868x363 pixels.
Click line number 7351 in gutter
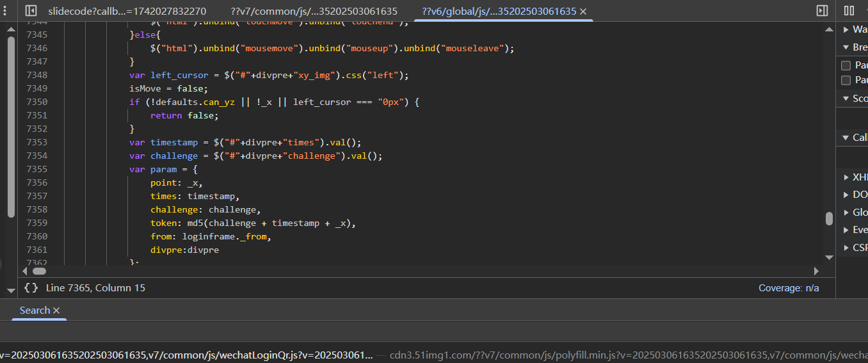(36, 115)
